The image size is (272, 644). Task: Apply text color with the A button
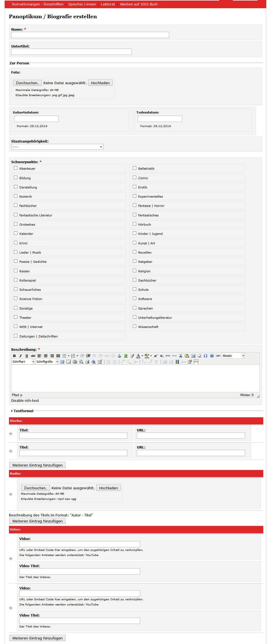(138, 356)
